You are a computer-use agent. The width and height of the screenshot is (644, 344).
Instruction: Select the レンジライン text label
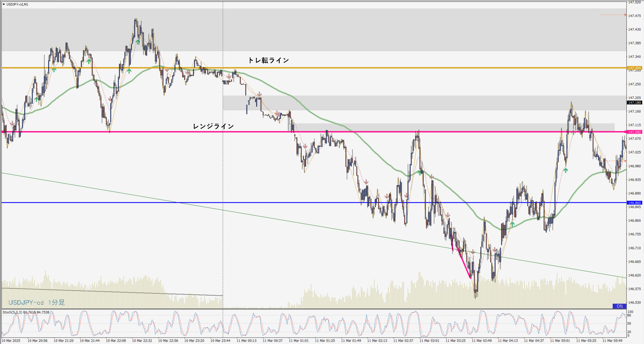click(x=213, y=126)
